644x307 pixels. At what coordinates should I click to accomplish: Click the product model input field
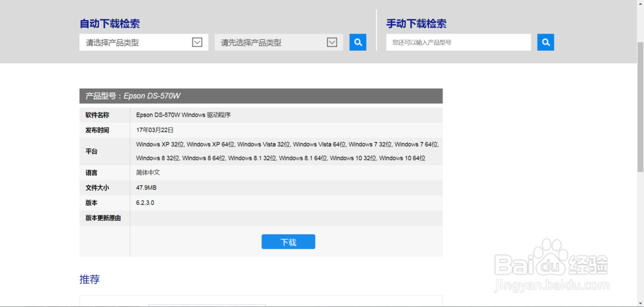pyautogui.click(x=459, y=42)
